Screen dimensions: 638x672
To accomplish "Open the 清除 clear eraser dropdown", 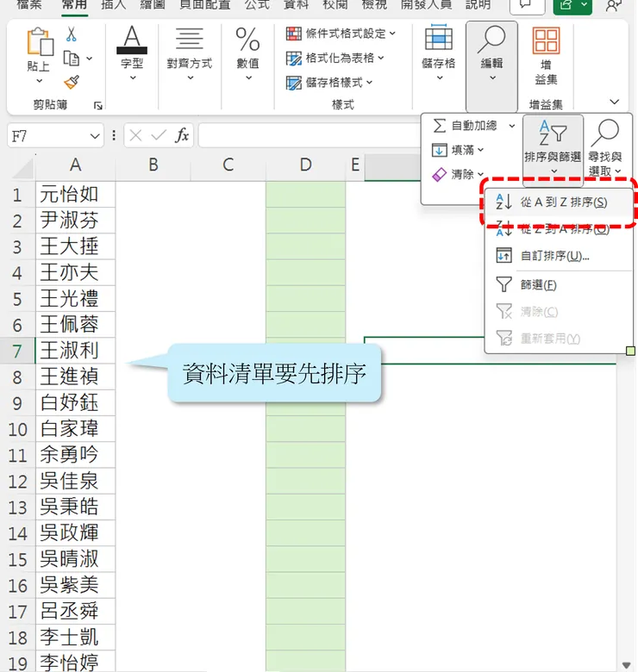I will click(x=458, y=174).
